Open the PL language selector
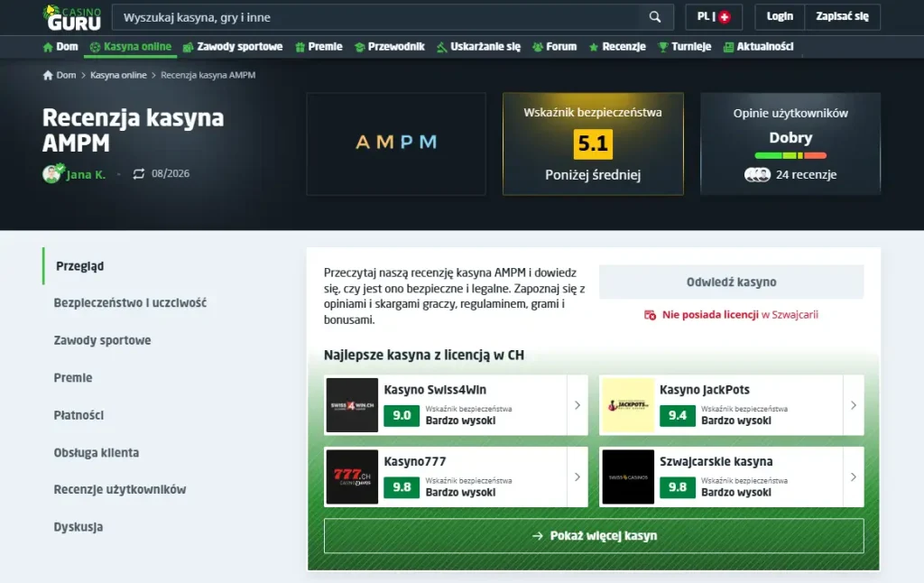 click(714, 17)
